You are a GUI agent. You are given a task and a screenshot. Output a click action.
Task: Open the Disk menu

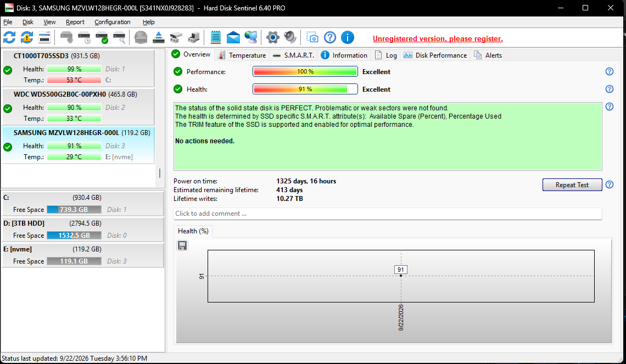(x=27, y=22)
